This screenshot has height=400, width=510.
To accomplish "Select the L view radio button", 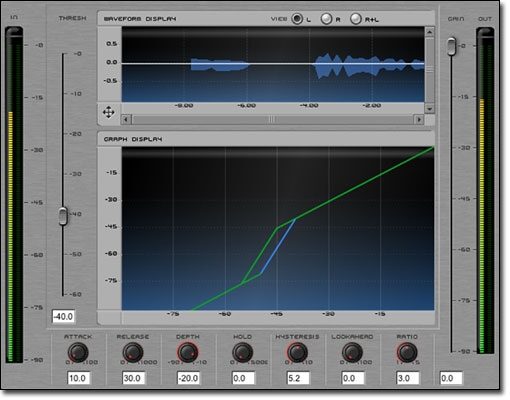I will coord(297,19).
